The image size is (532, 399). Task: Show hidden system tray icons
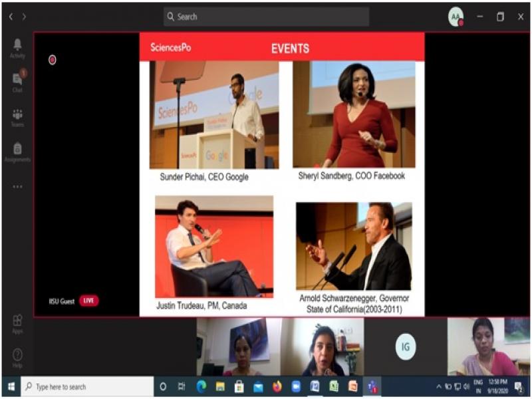pyautogui.click(x=438, y=386)
